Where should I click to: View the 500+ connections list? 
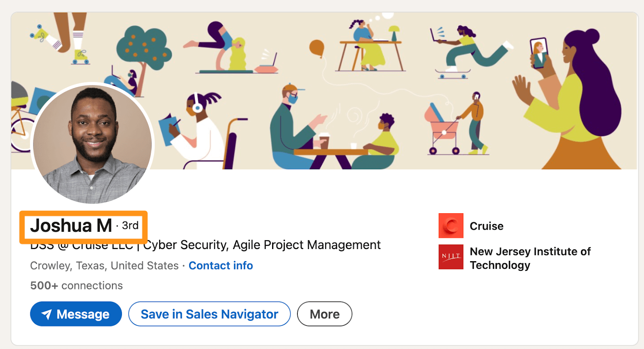pyautogui.click(x=76, y=285)
